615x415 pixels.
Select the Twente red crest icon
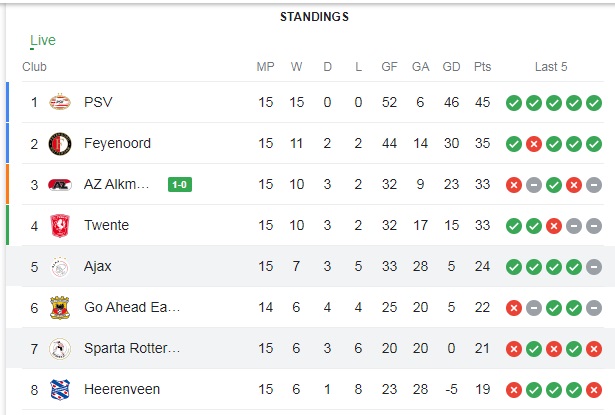pos(60,226)
